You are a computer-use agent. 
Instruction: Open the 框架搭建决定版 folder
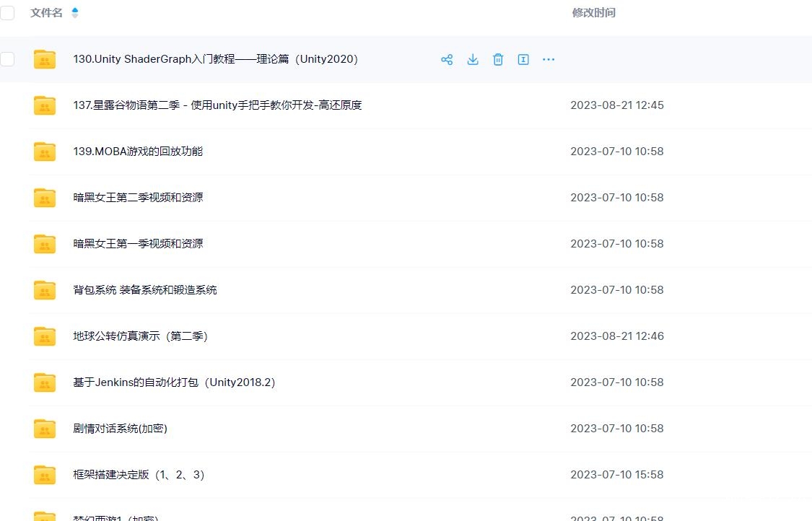click(x=139, y=475)
